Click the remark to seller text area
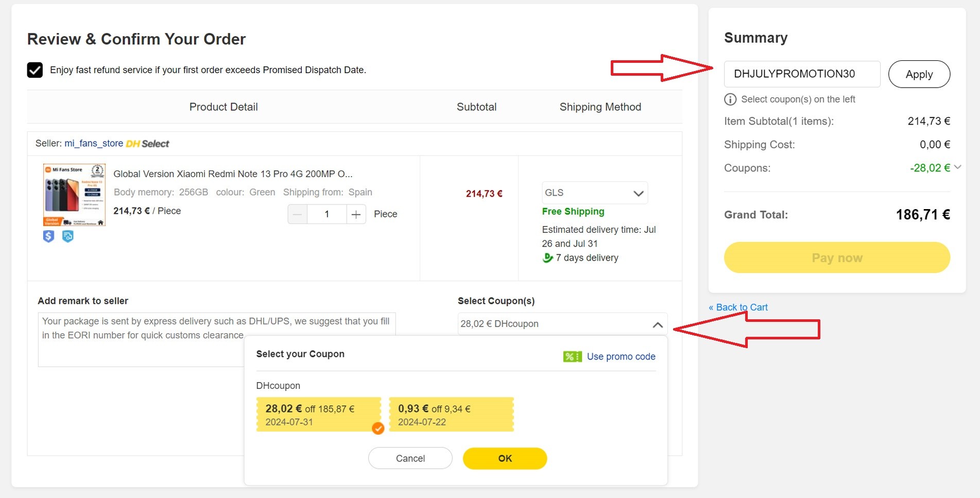The image size is (980, 498). (x=216, y=339)
